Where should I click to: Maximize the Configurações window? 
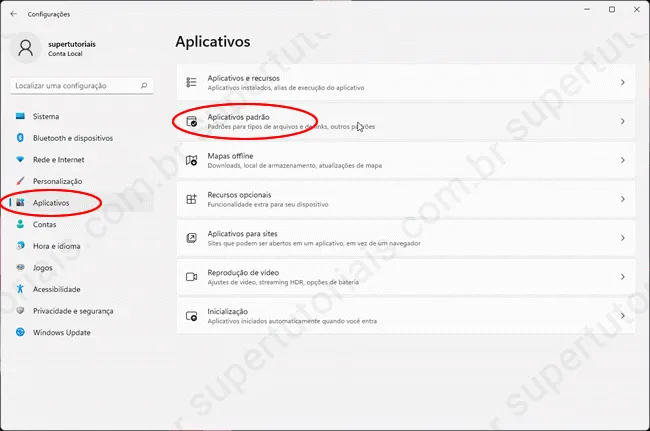pos(612,10)
